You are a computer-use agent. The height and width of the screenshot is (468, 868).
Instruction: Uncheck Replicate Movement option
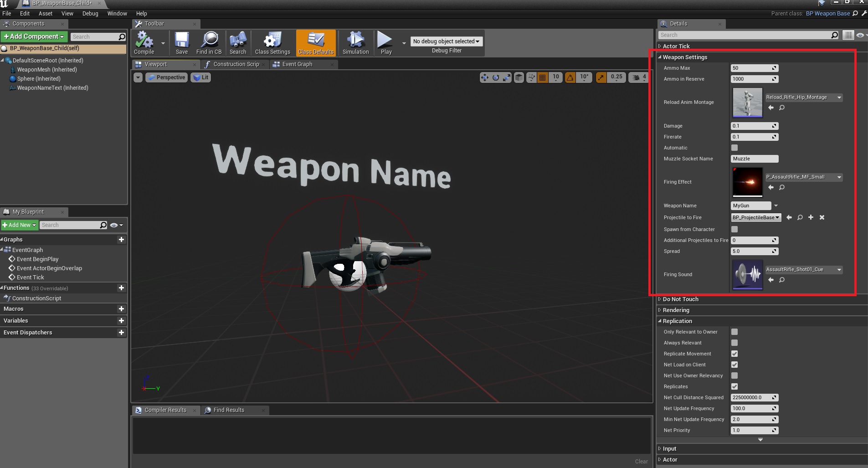pyautogui.click(x=734, y=354)
